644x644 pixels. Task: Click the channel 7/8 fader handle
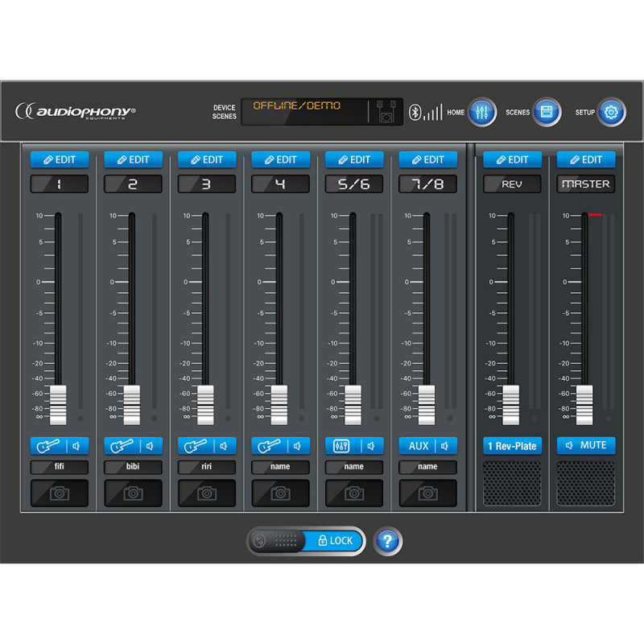click(427, 405)
